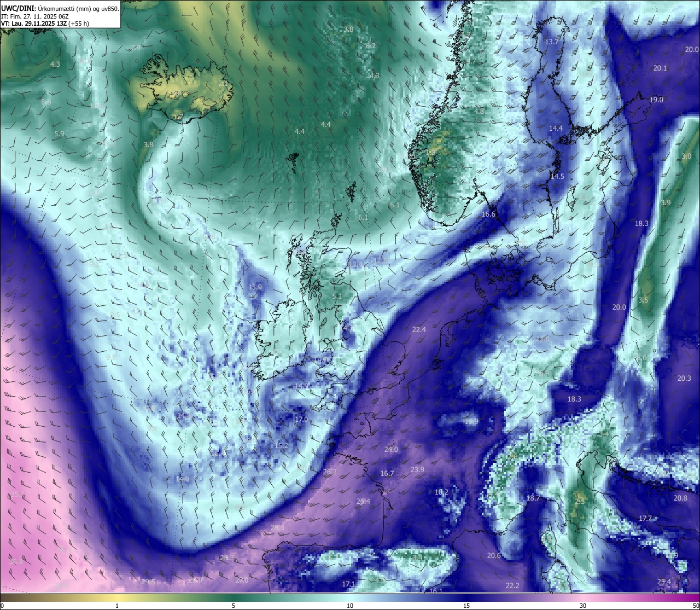Click the map value label 25.4
The image size is (700, 610).
(664, 582)
